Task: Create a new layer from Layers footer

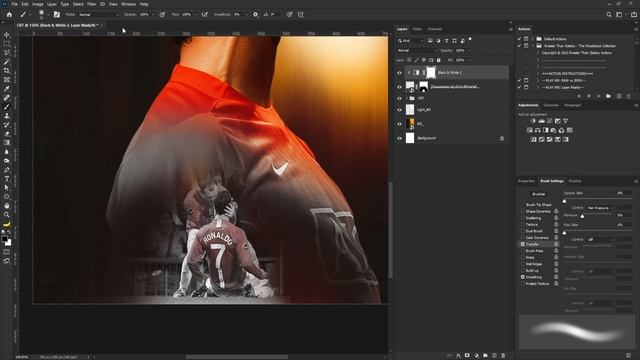Action: [x=494, y=356]
